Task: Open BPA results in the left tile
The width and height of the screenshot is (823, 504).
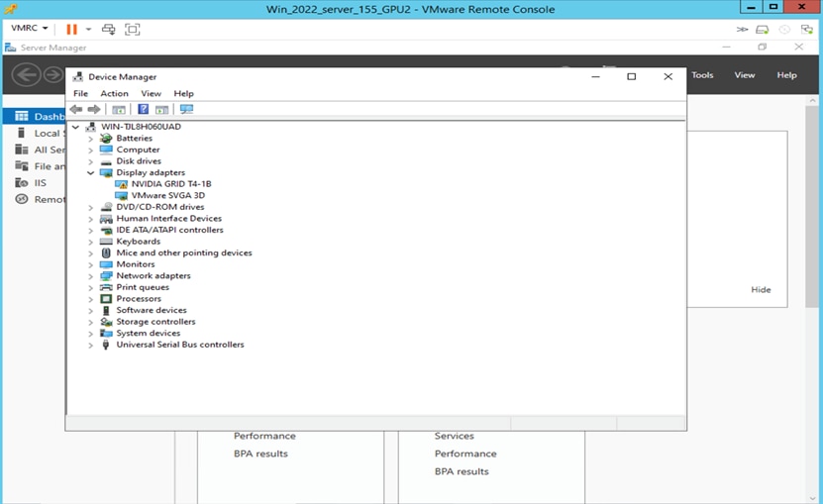Action: click(260, 454)
